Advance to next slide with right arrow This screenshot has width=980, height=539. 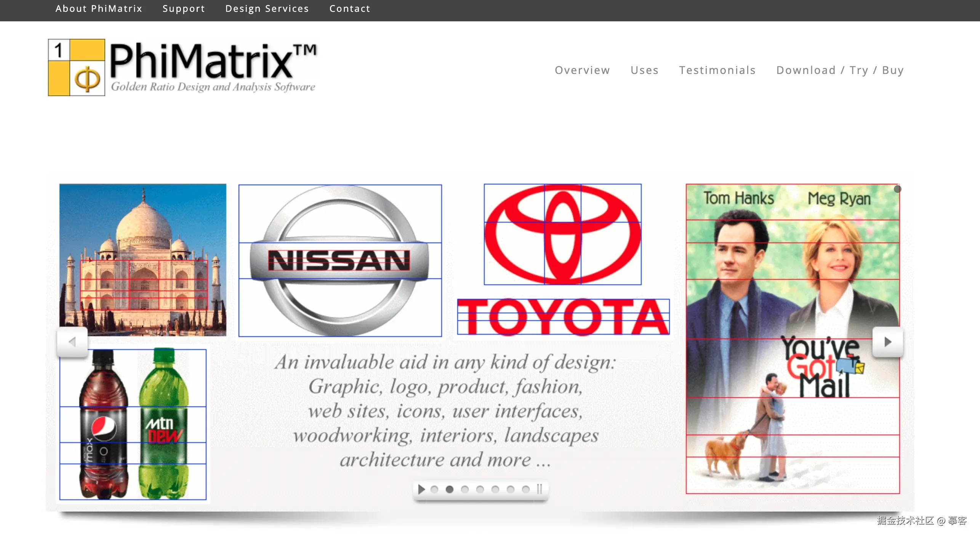click(x=887, y=342)
